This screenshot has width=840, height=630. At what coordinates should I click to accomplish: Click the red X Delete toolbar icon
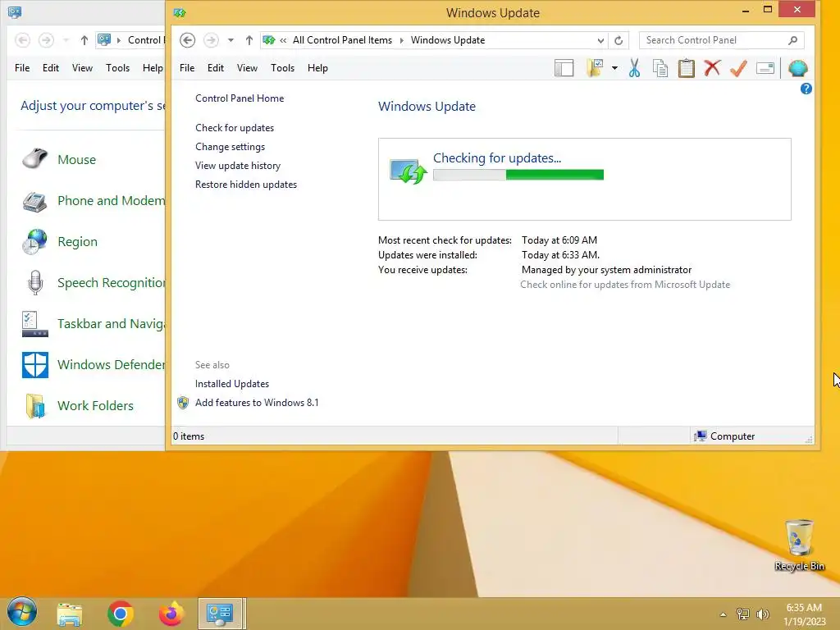712,68
